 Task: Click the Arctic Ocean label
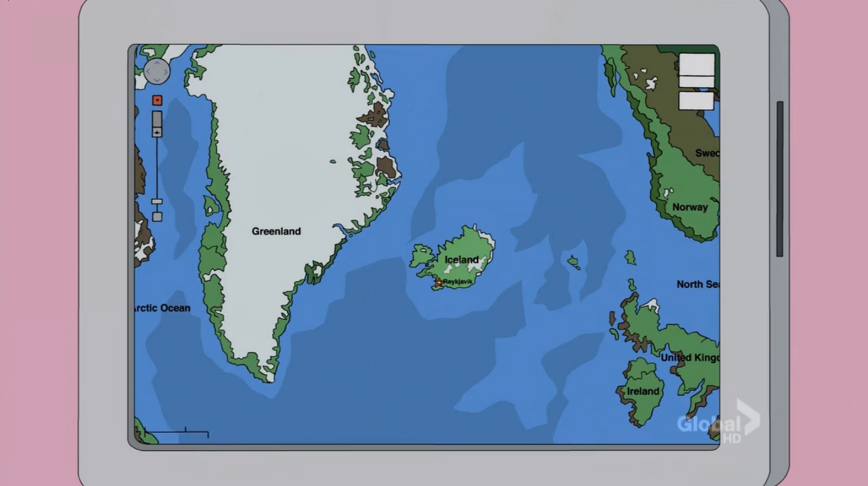(162, 308)
